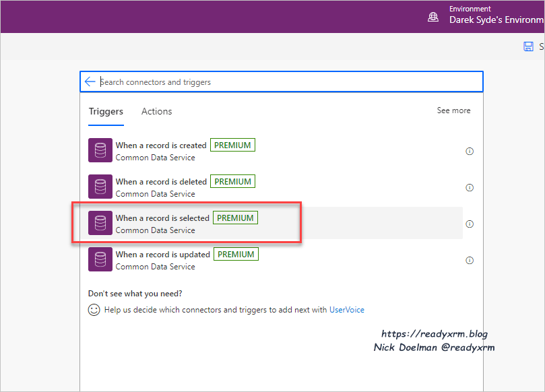Pick "When a record is updated" trigger
Viewport: 545px width, 392px height.
[x=162, y=255]
